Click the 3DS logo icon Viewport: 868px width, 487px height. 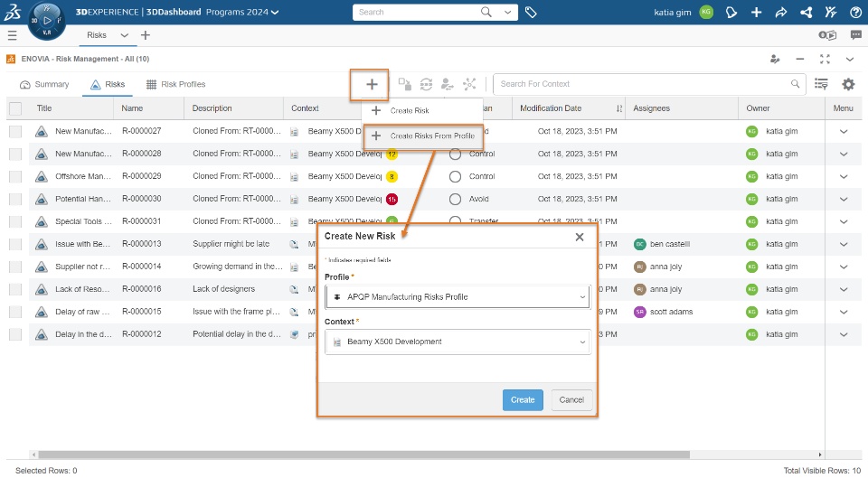(12, 12)
